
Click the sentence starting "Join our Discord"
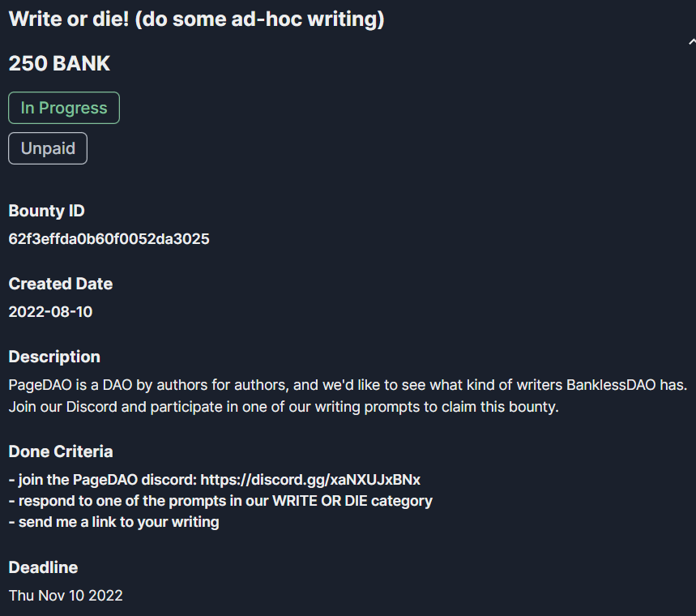(284, 407)
